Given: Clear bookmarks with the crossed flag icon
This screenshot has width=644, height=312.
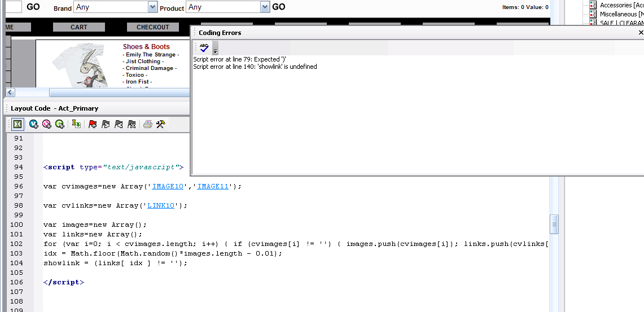Looking at the screenshot, I should pyautogui.click(x=132, y=124).
